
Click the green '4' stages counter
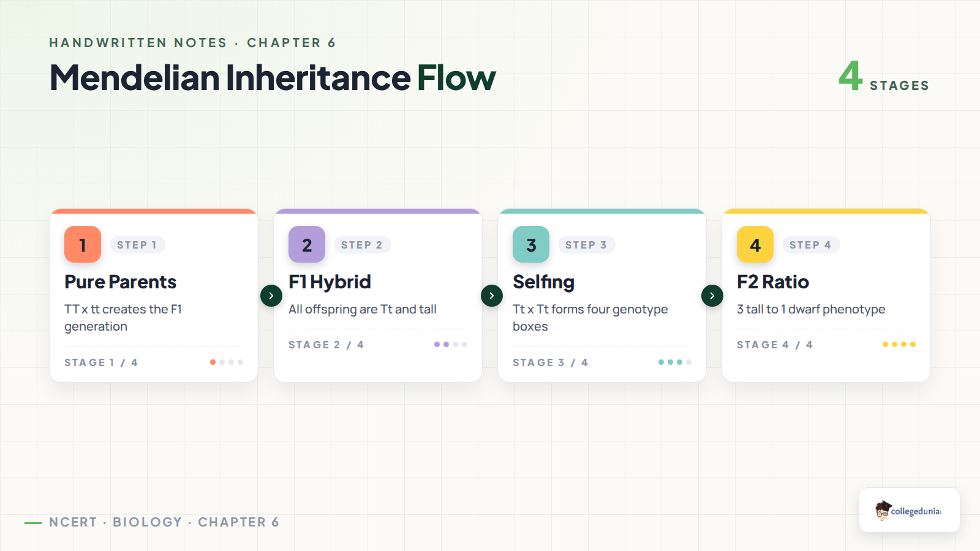(x=851, y=76)
